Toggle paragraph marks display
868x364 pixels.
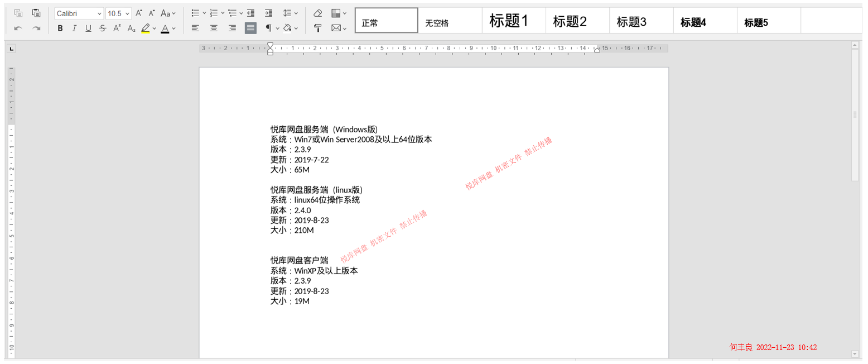268,28
